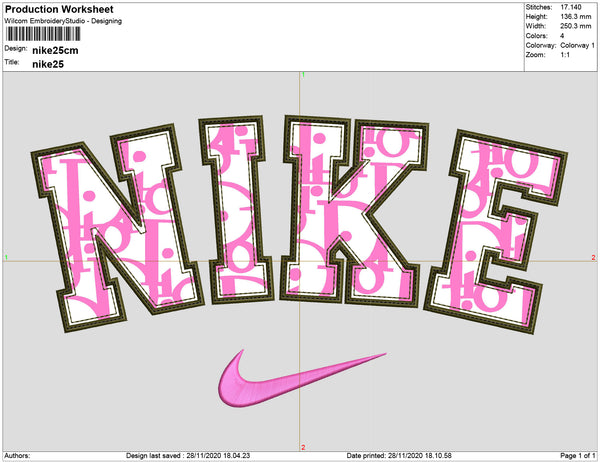
Task: Click the red 2 marker at bottom
Action: [x=303, y=447]
